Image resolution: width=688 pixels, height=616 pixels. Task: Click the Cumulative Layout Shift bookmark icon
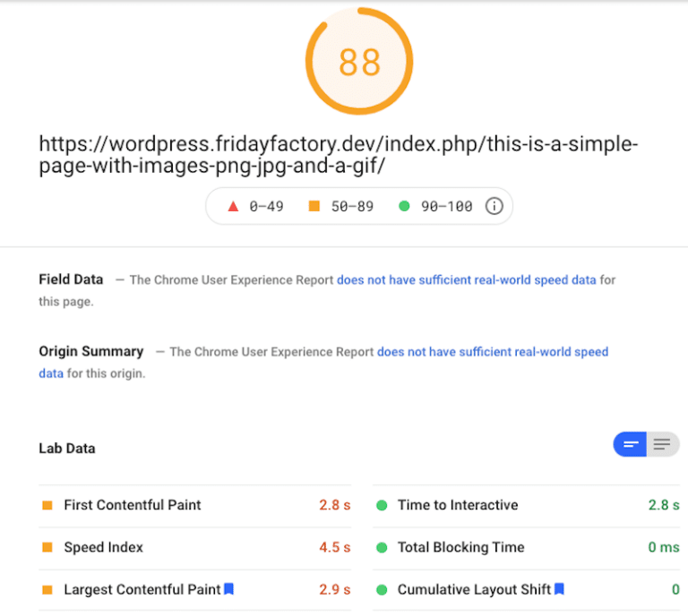click(559, 589)
